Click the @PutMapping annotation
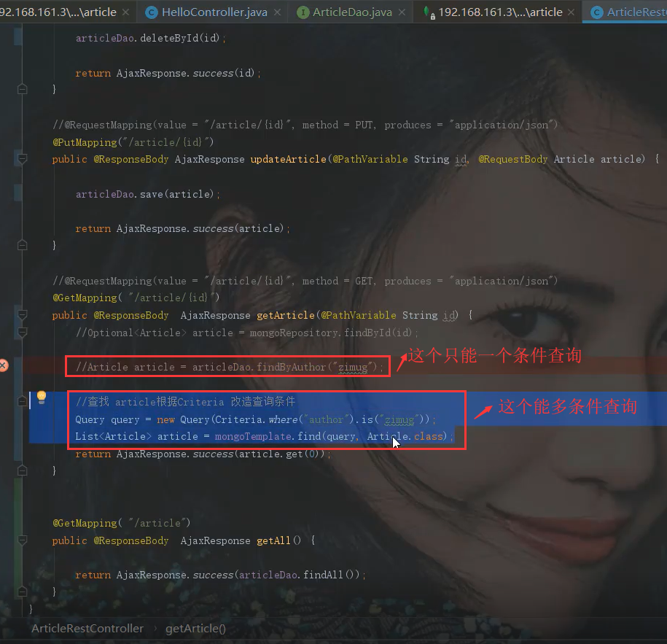The height and width of the screenshot is (644, 667). tap(85, 142)
